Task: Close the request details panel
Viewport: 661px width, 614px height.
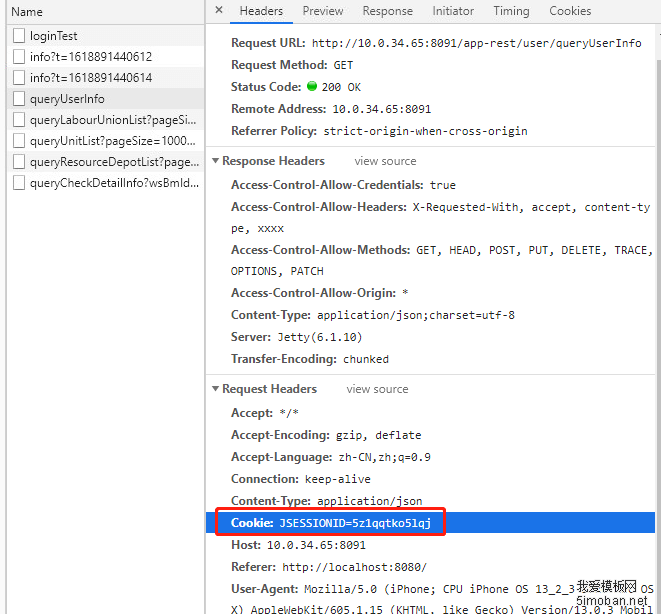Action: tap(219, 11)
